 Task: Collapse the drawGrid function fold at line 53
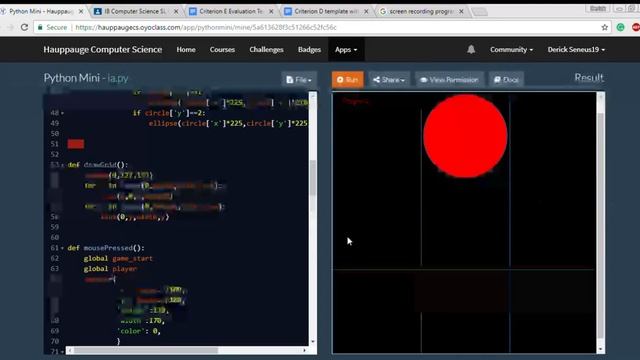62,165
